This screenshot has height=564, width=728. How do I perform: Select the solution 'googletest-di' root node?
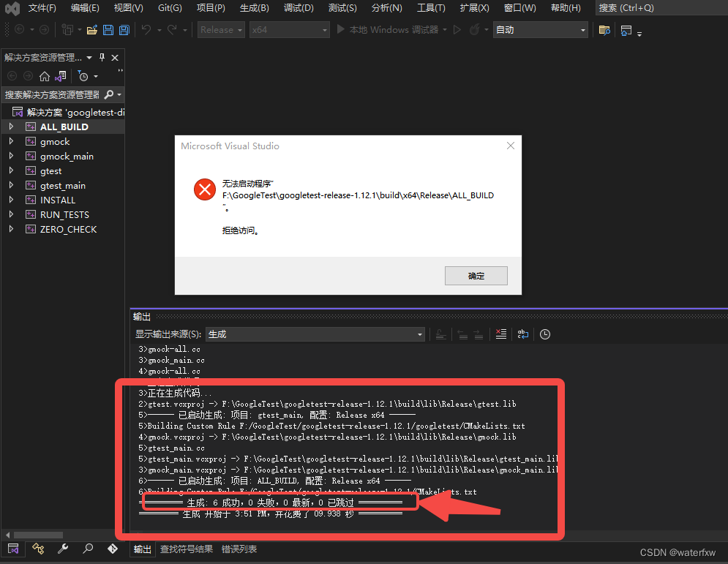coord(75,112)
